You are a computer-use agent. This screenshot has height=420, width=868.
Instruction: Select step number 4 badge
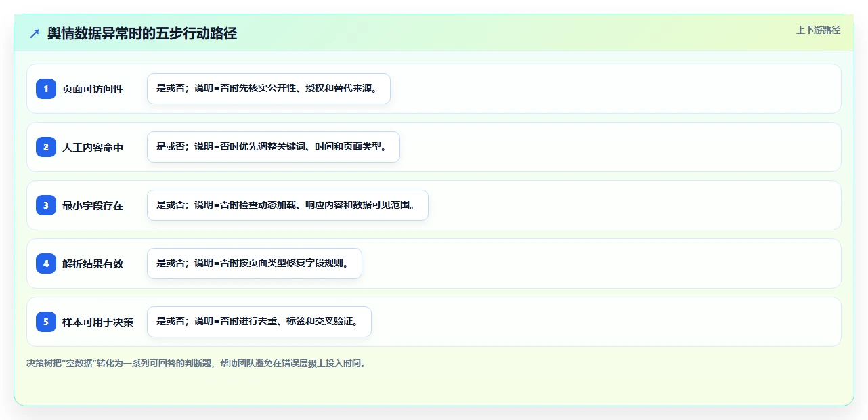46,264
